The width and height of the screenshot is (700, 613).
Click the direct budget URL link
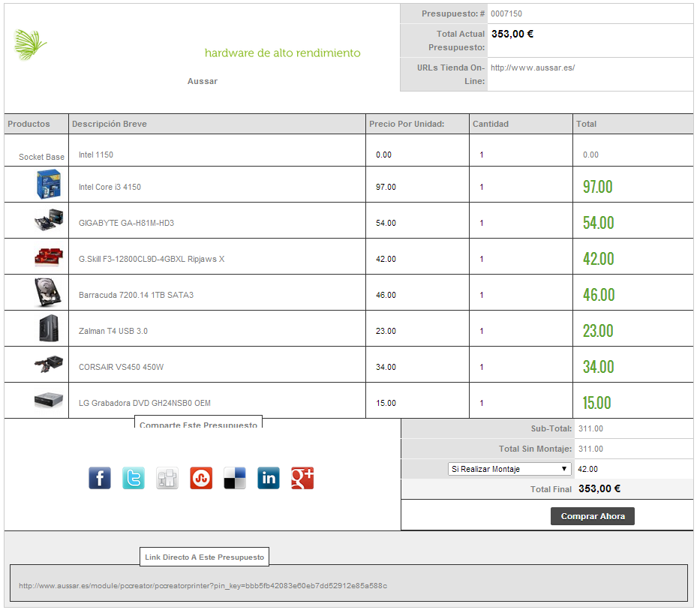(x=203, y=585)
